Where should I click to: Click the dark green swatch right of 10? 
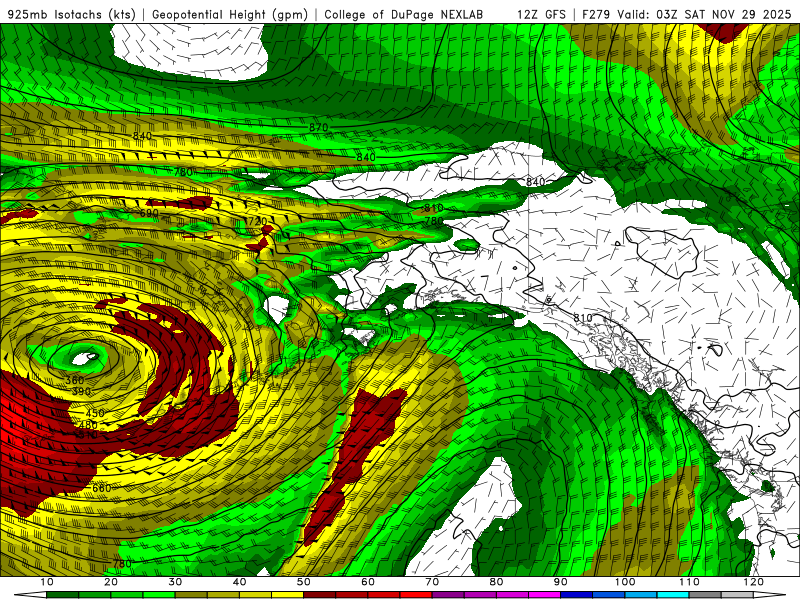click(x=62, y=595)
